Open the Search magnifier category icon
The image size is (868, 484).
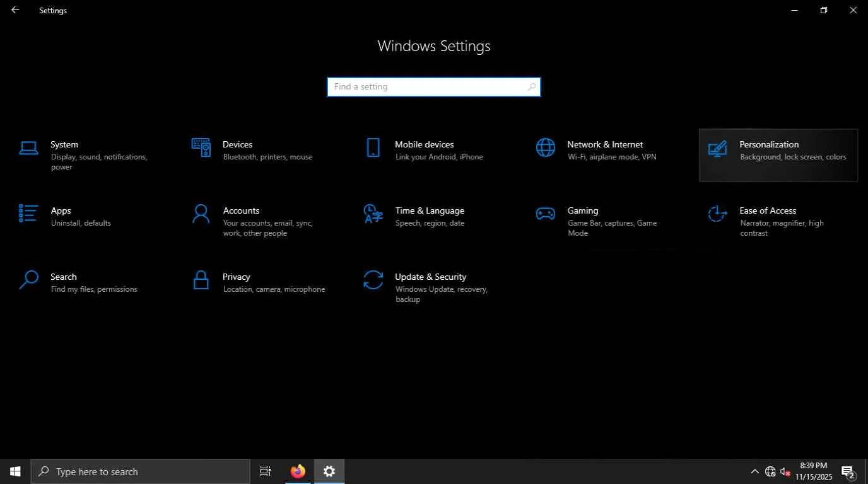pyautogui.click(x=28, y=280)
